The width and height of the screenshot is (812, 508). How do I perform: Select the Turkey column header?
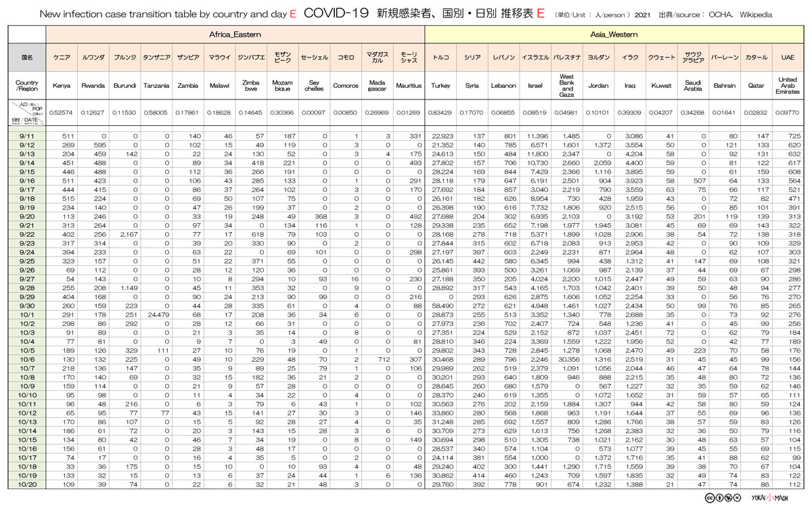point(441,86)
